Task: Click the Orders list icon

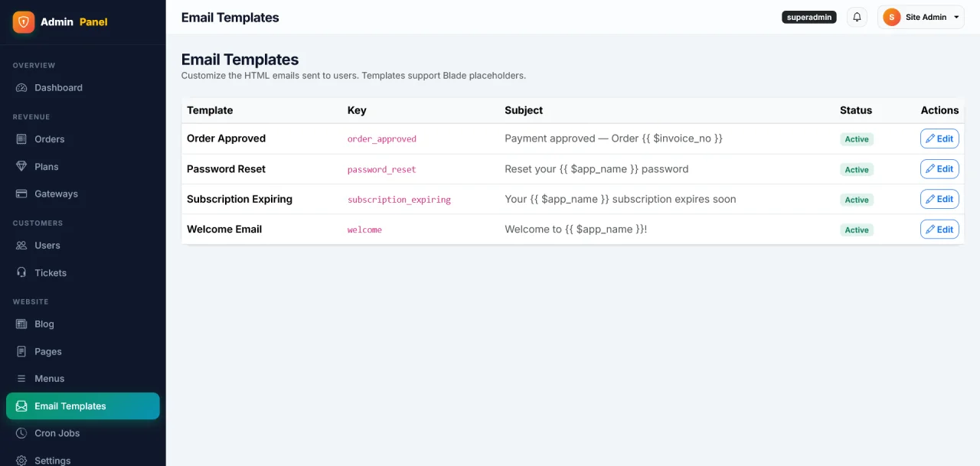Action: [x=21, y=139]
